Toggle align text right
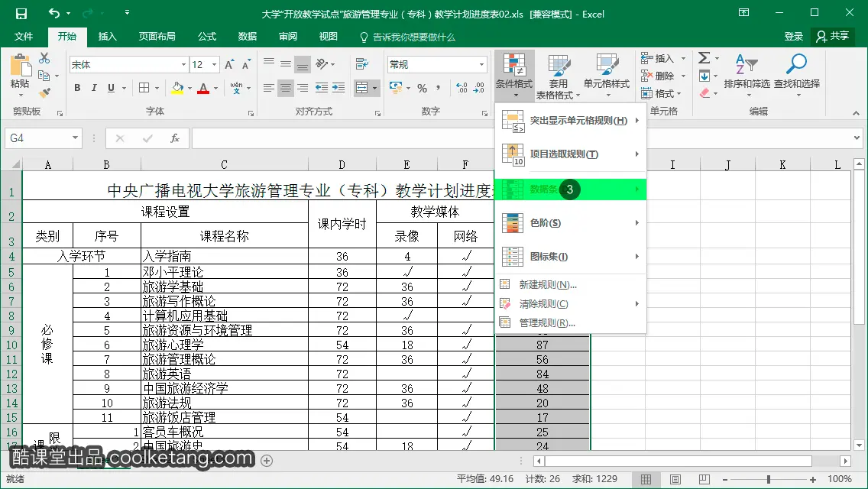The image size is (868, 489). tap(303, 88)
